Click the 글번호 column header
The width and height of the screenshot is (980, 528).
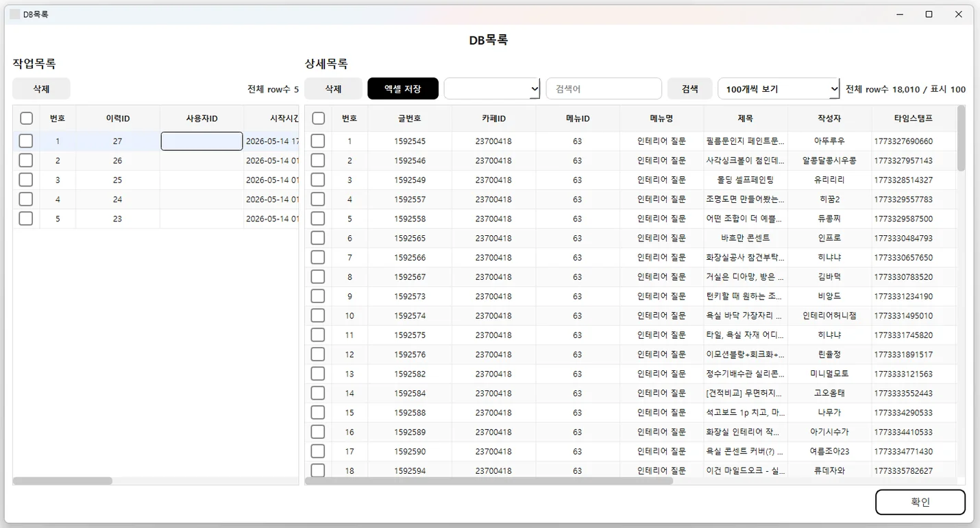[410, 119]
